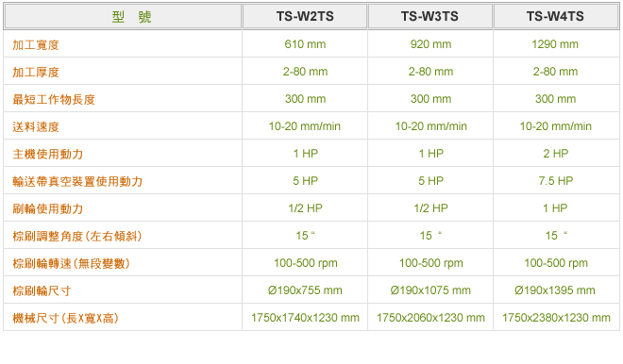The height and width of the screenshot is (364, 623).
Task: Click the TS-W3TS column header
Action: point(429,16)
